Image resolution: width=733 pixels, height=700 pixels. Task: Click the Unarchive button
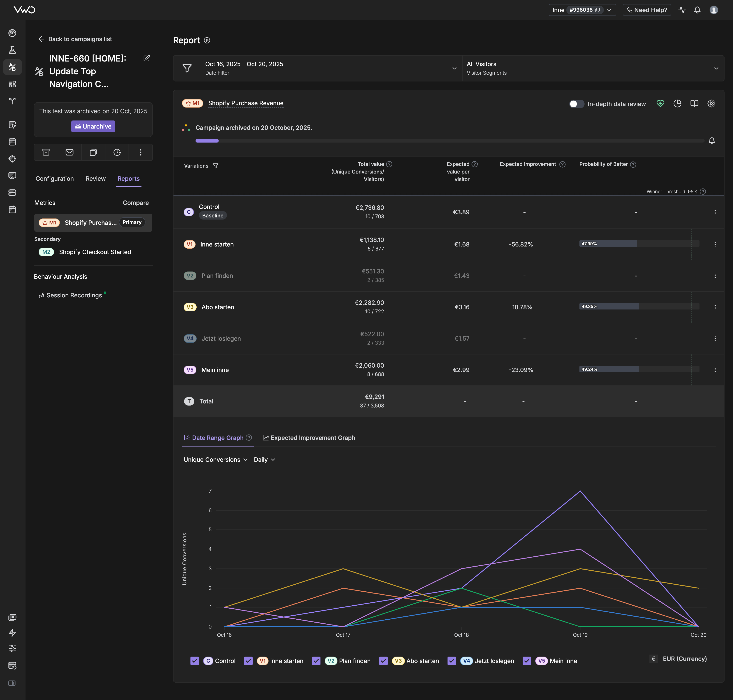(x=93, y=126)
